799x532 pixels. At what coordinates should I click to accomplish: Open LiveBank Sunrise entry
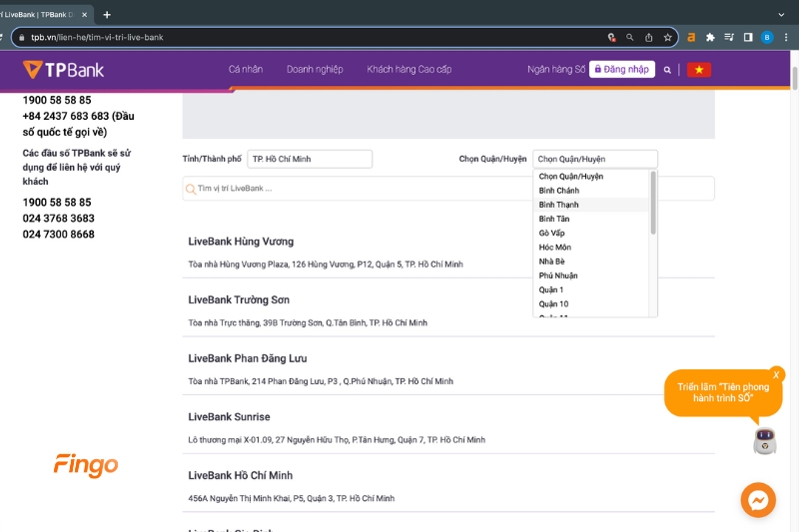coord(229,417)
